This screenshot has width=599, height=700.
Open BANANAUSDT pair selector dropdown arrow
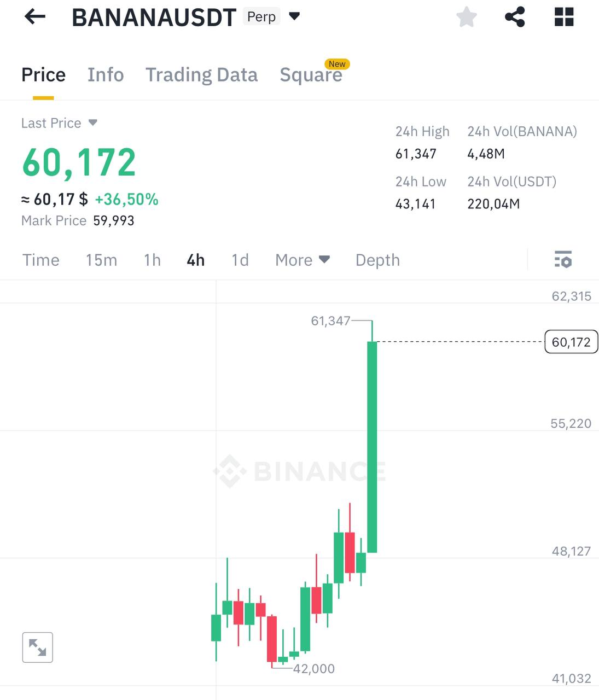point(294,16)
